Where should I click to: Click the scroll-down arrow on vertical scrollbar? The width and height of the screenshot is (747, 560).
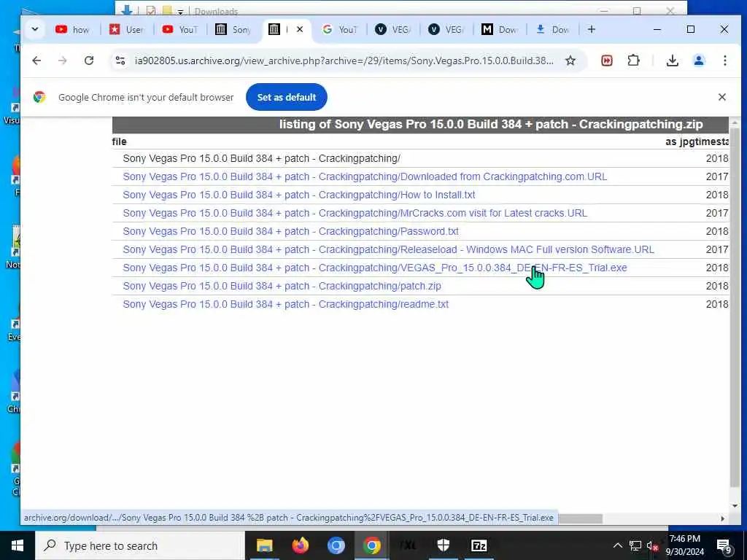click(x=735, y=506)
